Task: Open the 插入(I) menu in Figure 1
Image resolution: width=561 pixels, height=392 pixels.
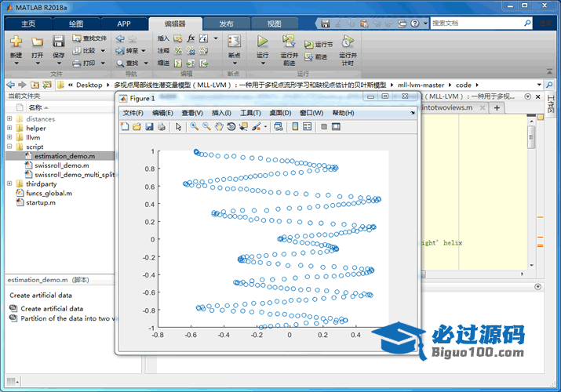Action: 221,113
